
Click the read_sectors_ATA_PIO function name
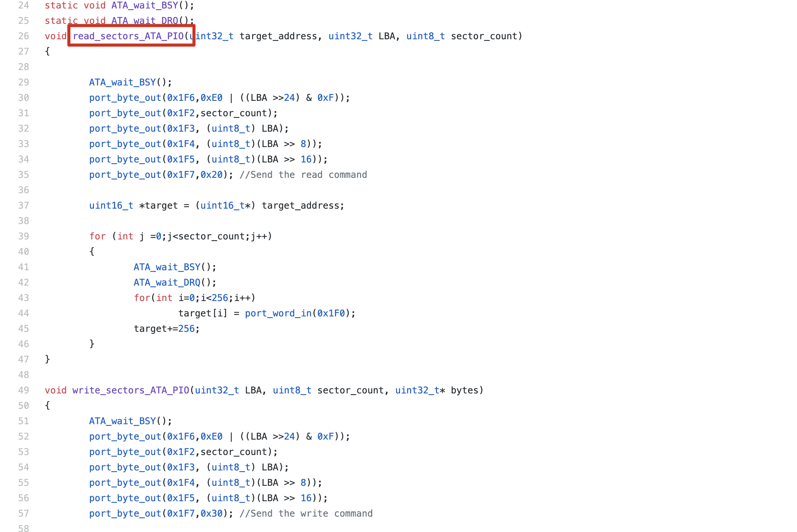point(128,36)
